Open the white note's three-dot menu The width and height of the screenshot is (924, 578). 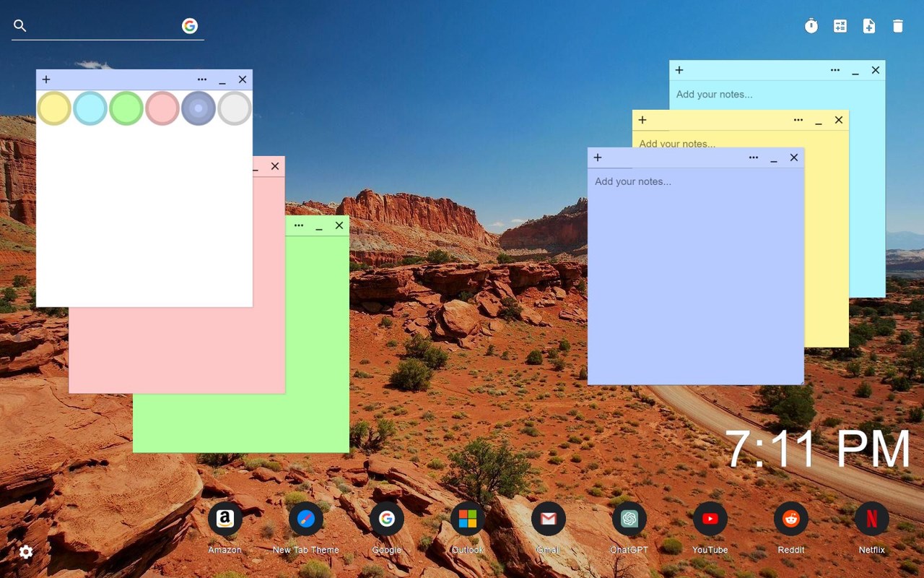(x=202, y=79)
